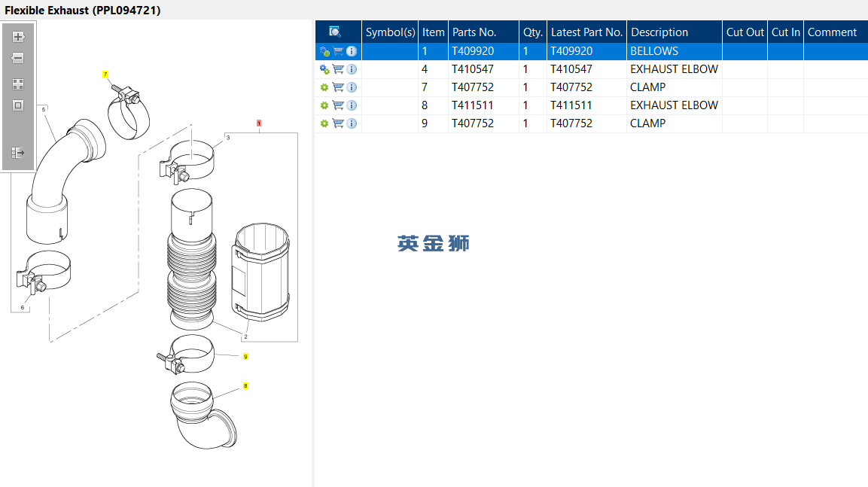This screenshot has height=487, width=868.
Task: Click the zoom out minus icon
Action: pyautogui.click(x=18, y=58)
